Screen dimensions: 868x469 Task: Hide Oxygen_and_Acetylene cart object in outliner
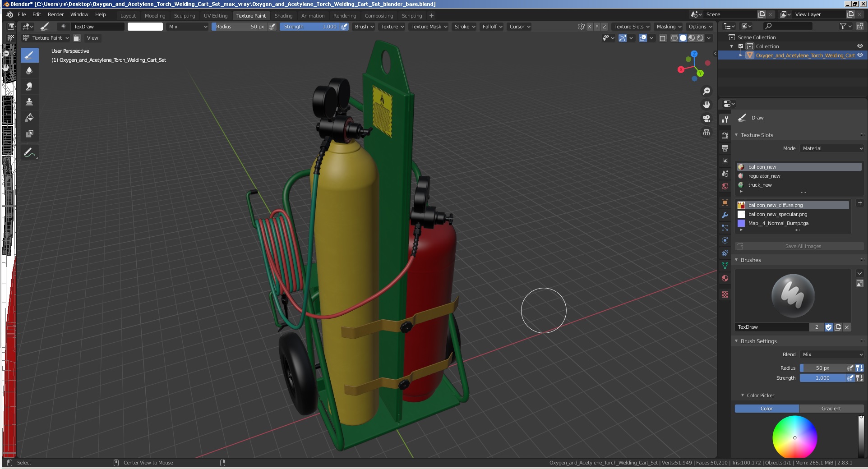860,55
